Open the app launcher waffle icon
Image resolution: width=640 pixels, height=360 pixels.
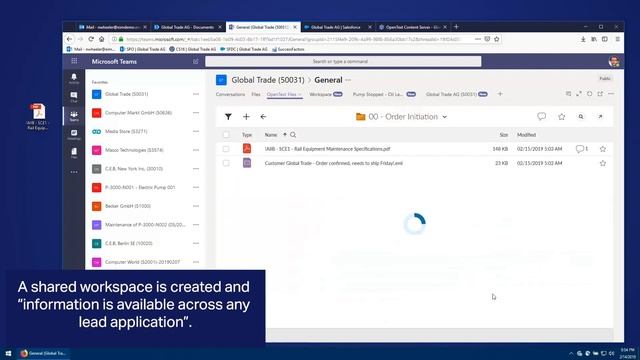[x=74, y=61]
